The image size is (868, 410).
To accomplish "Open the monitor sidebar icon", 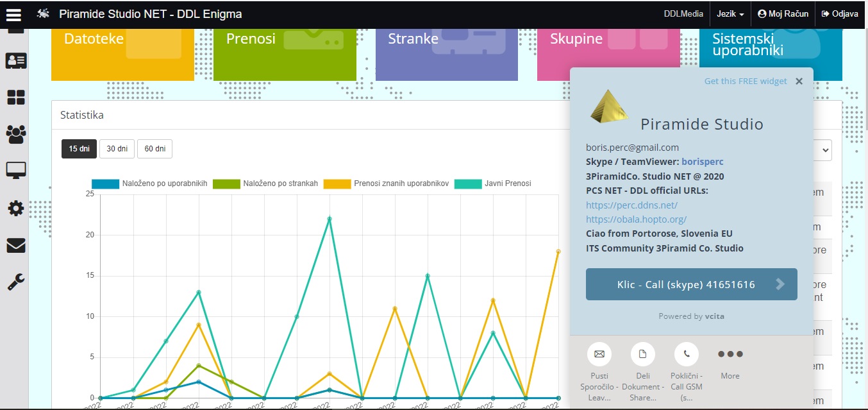I will pos(15,171).
